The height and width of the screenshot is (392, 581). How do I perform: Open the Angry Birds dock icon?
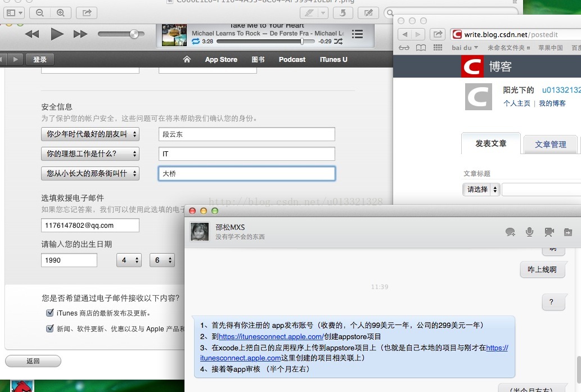22,386
